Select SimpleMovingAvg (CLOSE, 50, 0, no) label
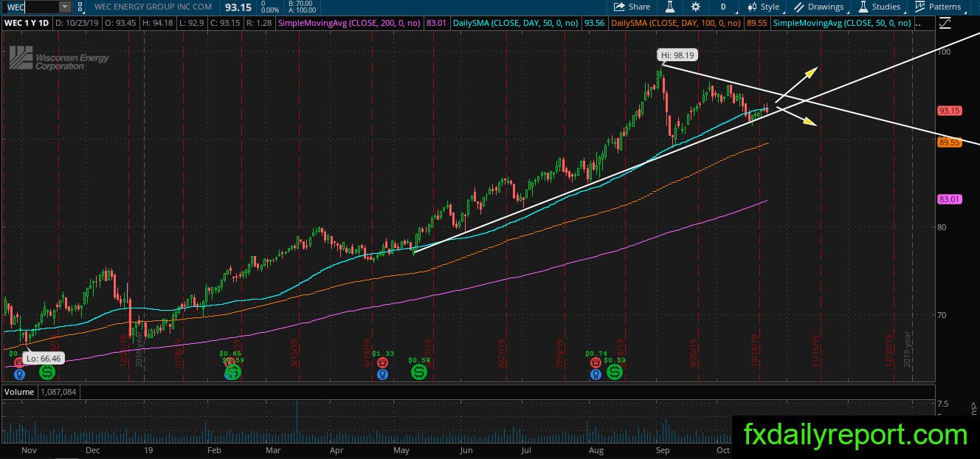 841,23
